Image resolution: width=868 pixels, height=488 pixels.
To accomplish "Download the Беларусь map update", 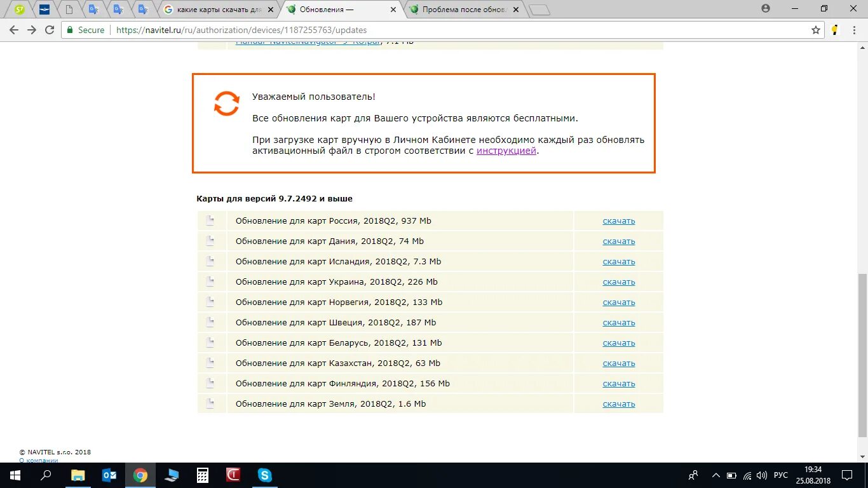I will pos(619,343).
